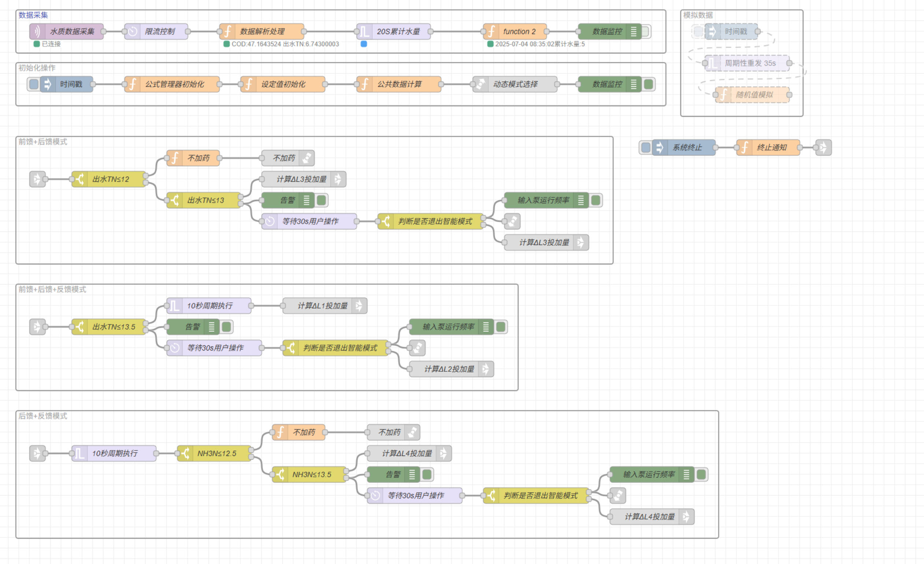Click the link icon on 计算ΔL1投加量 node
This screenshot has width=924, height=564.
[359, 306]
